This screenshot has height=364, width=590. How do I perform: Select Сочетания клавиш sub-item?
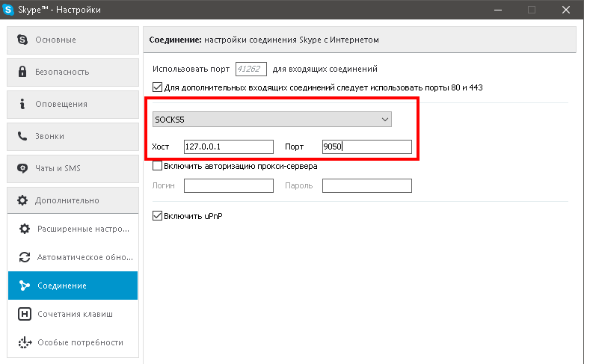[73, 314]
